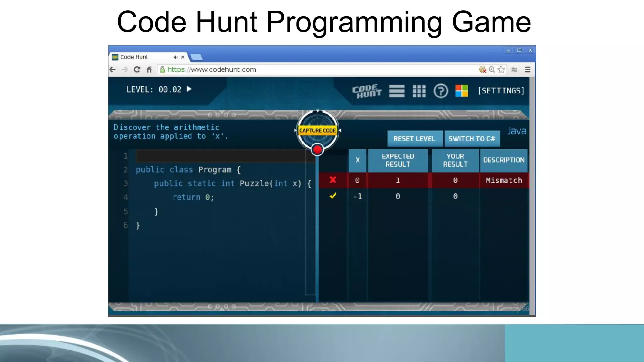Click the blocked cookie icon in address bar
Viewport: 644px width, 362px height.
[x=482, y=69]
